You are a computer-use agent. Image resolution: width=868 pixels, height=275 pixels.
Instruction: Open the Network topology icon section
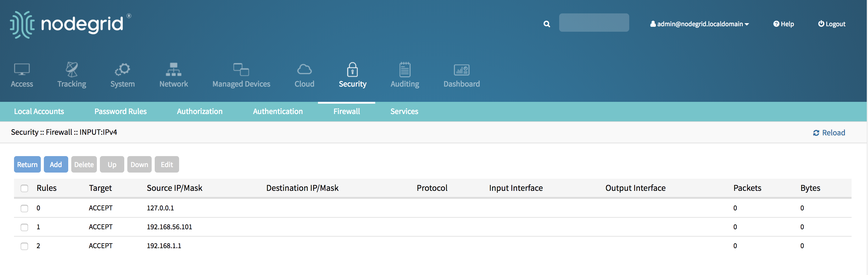coord(174,75)
